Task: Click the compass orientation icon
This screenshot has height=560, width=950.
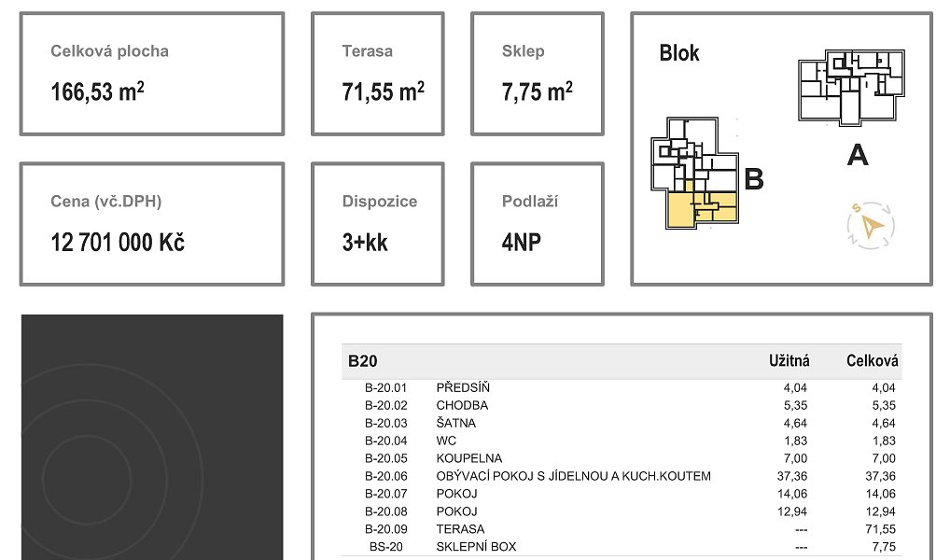Action: [x=871, y=225]
